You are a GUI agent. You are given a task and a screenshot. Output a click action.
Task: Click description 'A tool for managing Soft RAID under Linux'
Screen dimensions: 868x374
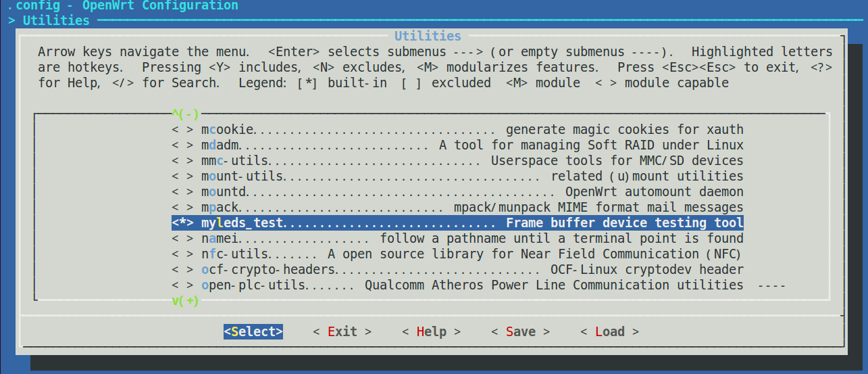(592, 145)
